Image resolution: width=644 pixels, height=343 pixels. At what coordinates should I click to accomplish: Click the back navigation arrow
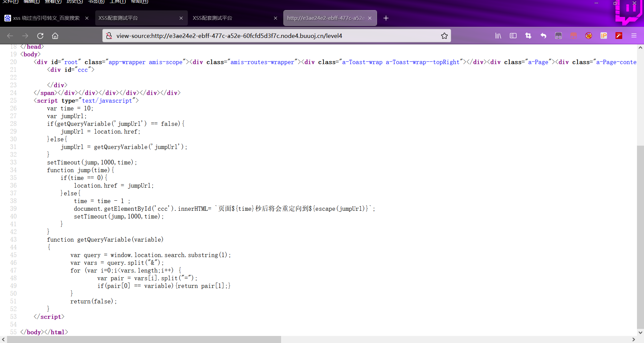10,36
